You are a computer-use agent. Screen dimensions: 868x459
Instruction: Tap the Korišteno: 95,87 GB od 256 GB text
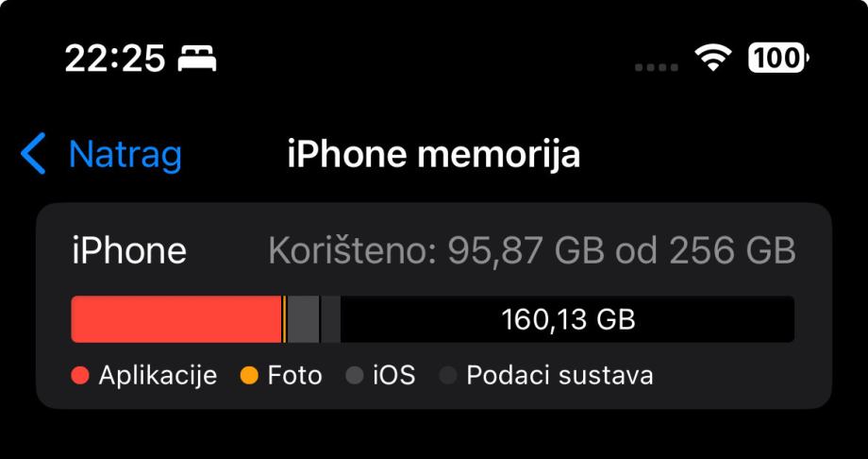(x=532, y=250)
